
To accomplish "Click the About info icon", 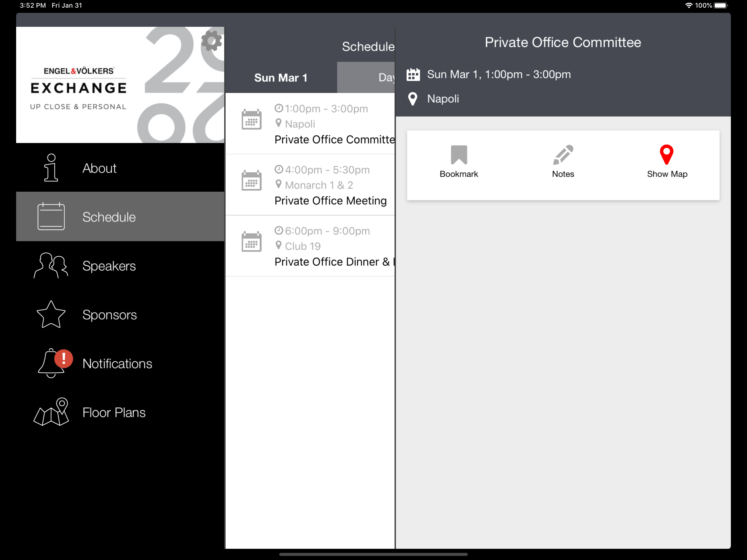I will tap(51, 168).
